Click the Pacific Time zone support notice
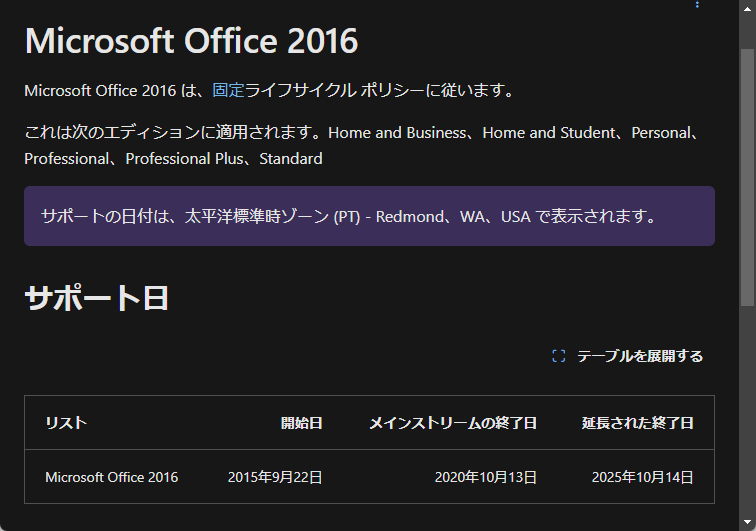The height and width of the screenshot is (531, 756). pyautogui.click(x=369, y=216)
